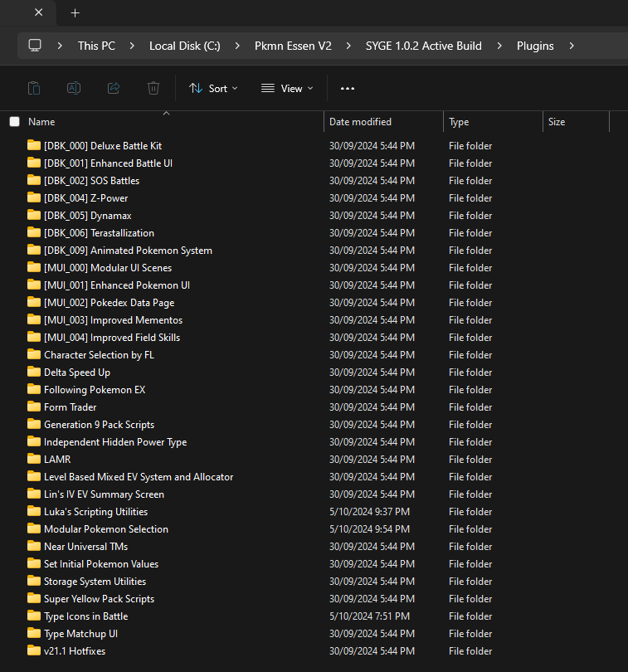Expand the chevron after Local Disk (C:)
628x672 pixels.
tap(237, 46)
